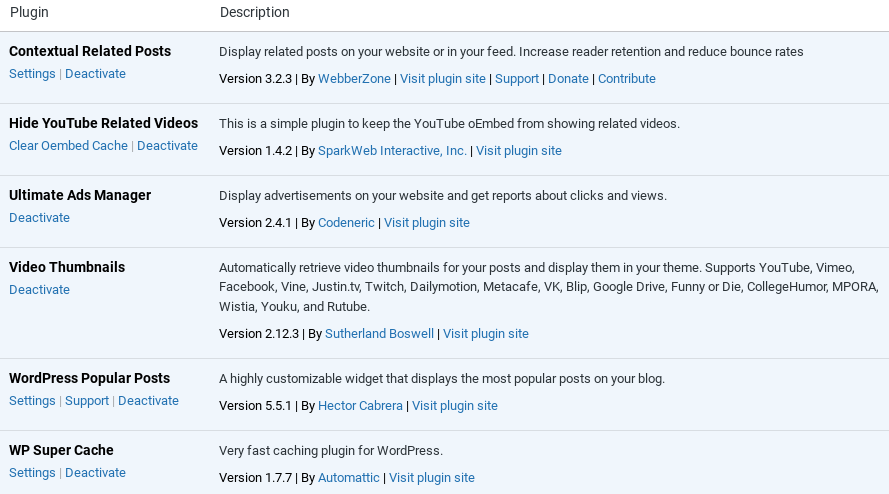Open the WebberZone author link
The width and height of the screenshot is (889, 494).
click(x=354, y=79)
